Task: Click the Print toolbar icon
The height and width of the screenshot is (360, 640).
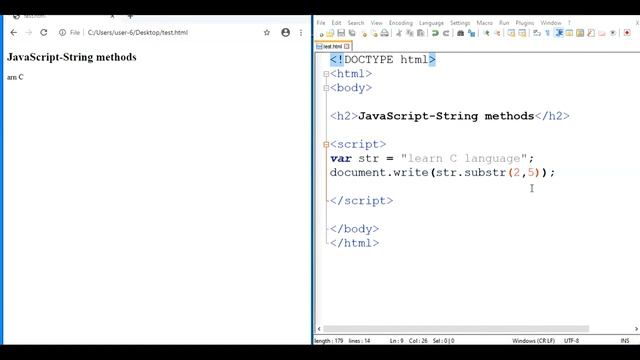Action: point(384,33)
